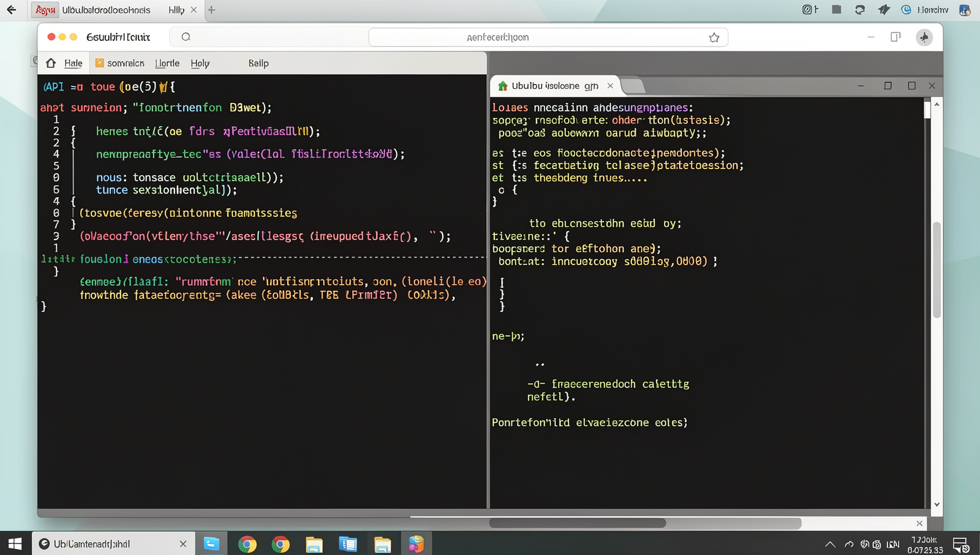Open the last yellow folder icon on the taskbar
Viewport: 980px width, 555px height.
[382, 544]
